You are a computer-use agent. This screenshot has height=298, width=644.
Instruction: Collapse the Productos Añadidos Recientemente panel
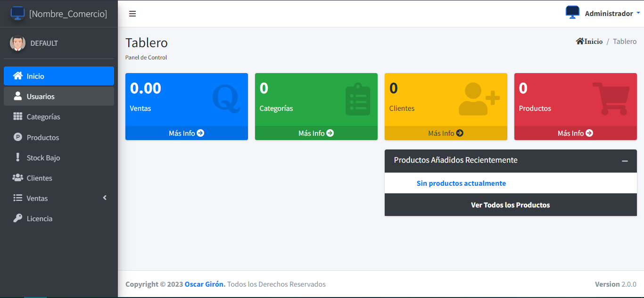tap(625, 161)
